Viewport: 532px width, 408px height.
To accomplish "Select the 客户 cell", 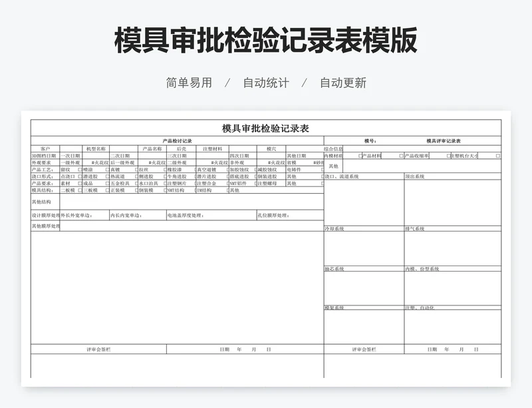I will (x=45, y=149).
